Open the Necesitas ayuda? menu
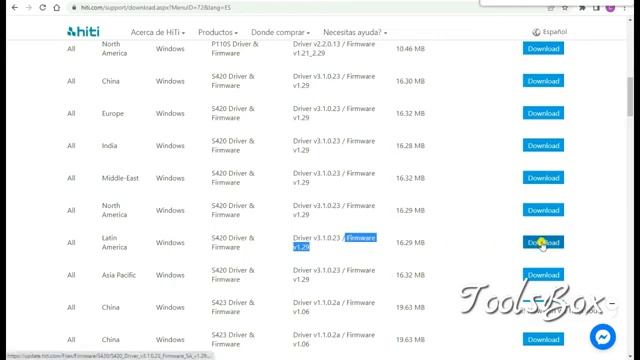 (355, 32)
